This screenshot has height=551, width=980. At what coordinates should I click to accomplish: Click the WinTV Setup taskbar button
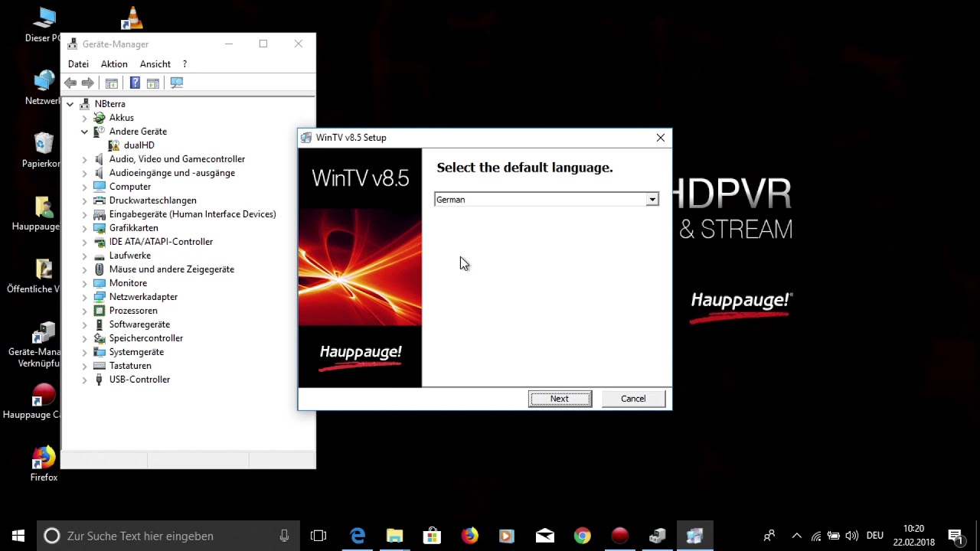pyautogui.click(x=694, y=536)
